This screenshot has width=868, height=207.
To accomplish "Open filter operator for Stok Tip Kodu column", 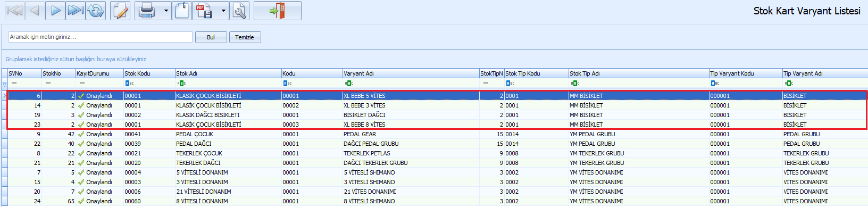I will coord(510,84).
